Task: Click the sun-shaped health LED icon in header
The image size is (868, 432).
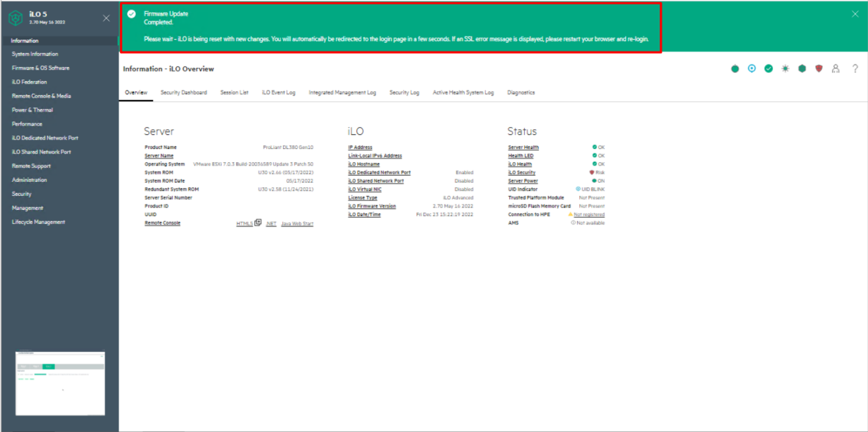Action: coord(785,69)
